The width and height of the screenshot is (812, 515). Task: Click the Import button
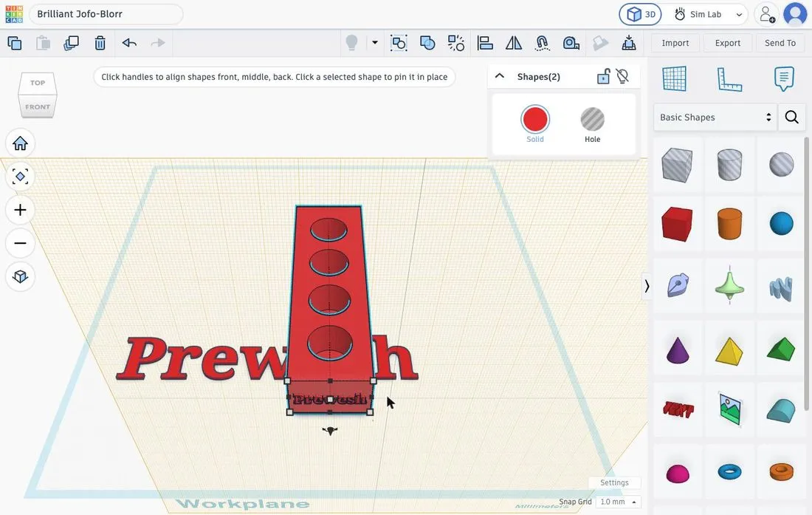pos(675,43)
